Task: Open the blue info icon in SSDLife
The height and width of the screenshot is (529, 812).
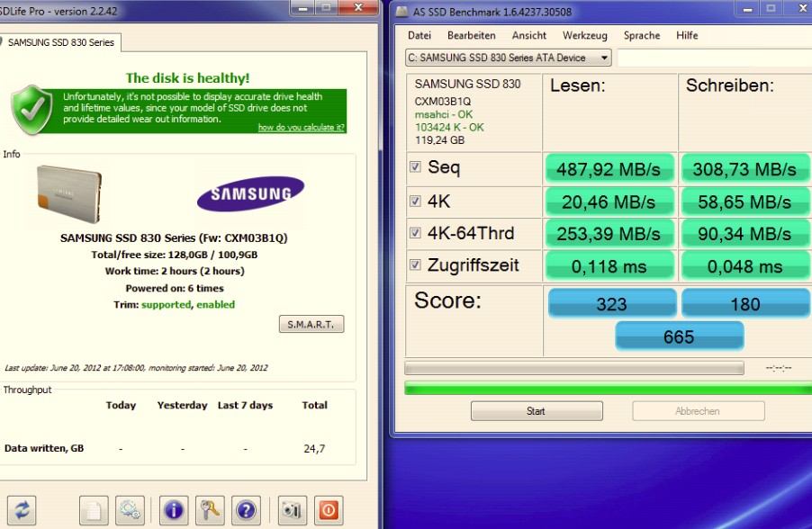Action: [x=174, y=510]
